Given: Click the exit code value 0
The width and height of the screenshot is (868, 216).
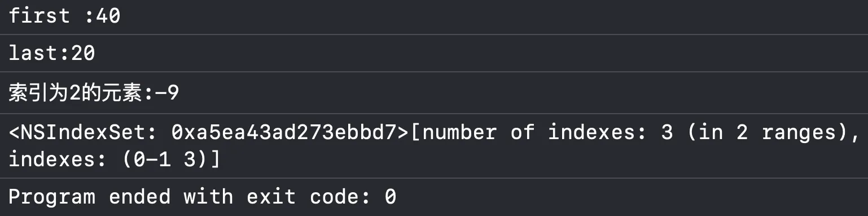Looking at the screenshot, I should [390, 197].
